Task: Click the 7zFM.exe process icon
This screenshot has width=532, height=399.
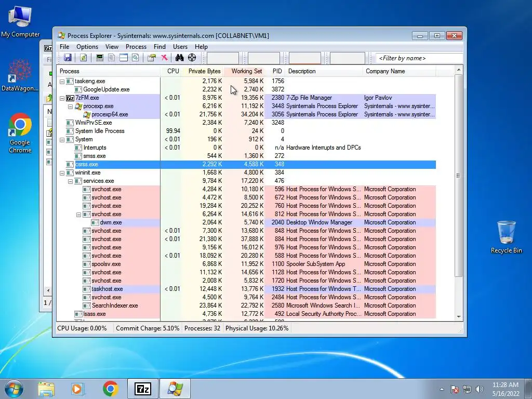Action: 70,98
